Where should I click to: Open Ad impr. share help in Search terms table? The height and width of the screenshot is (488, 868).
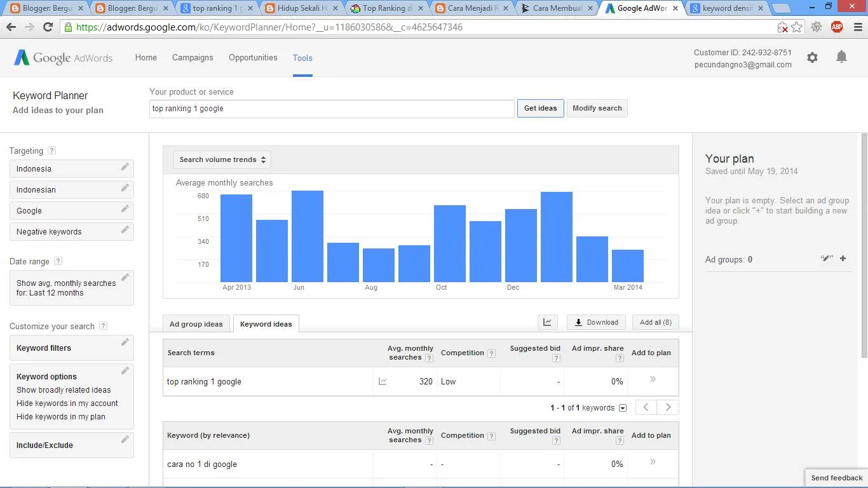(x=620, y=358)
